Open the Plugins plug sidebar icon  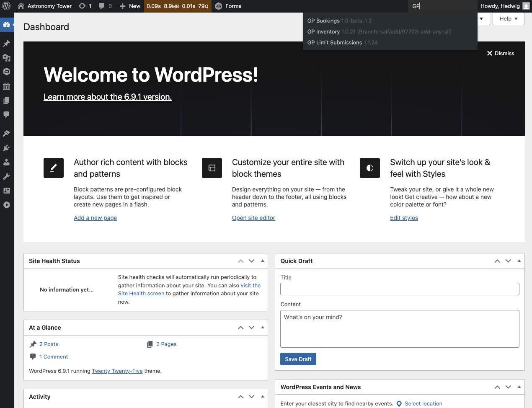(6, 148)
